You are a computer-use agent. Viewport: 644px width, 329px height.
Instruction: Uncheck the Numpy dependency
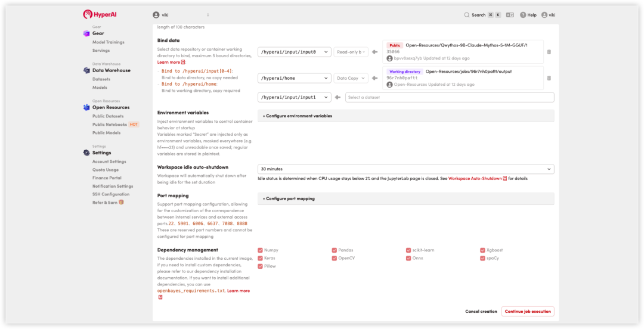coord(260,250)
